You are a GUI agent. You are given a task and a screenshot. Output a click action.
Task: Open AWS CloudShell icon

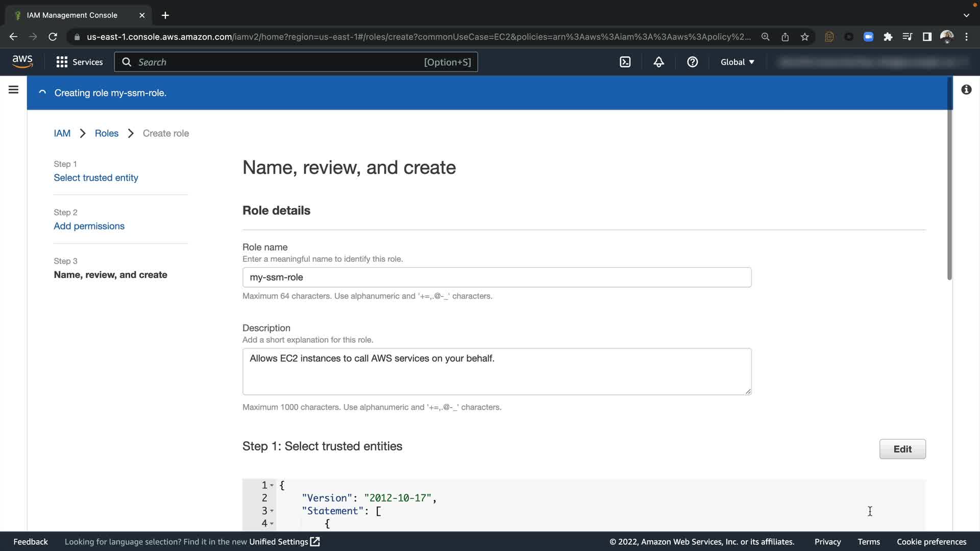click(x=625, y=62)
